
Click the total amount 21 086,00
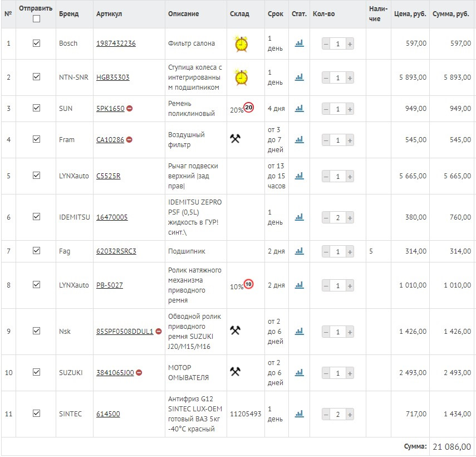pyautogui.click(x=452, y=446)
